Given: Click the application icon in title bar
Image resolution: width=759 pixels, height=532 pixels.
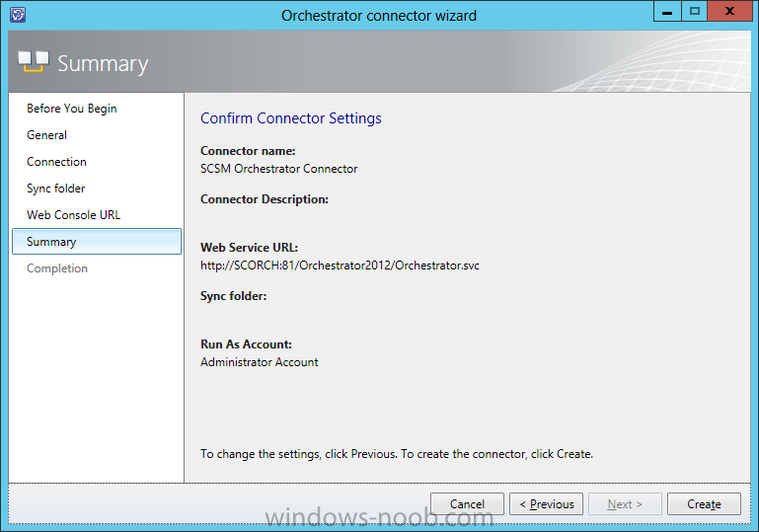Looking at the screenshot, I should [x=18, y=15].
